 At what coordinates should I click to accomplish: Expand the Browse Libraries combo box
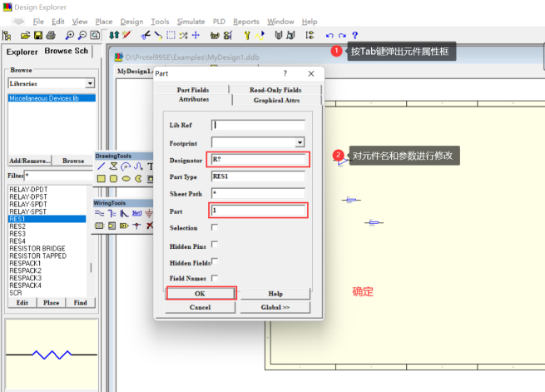(x=90, y=84)
